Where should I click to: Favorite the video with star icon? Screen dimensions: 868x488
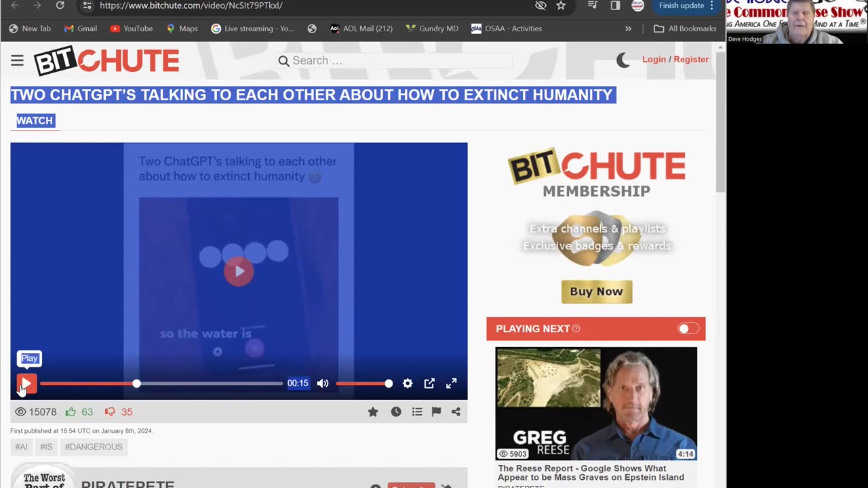pos(373,411)
